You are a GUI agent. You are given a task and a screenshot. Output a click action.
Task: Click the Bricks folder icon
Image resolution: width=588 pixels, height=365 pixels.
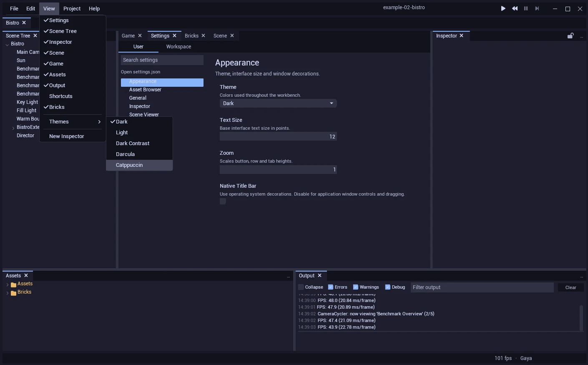tap(13, 293)
